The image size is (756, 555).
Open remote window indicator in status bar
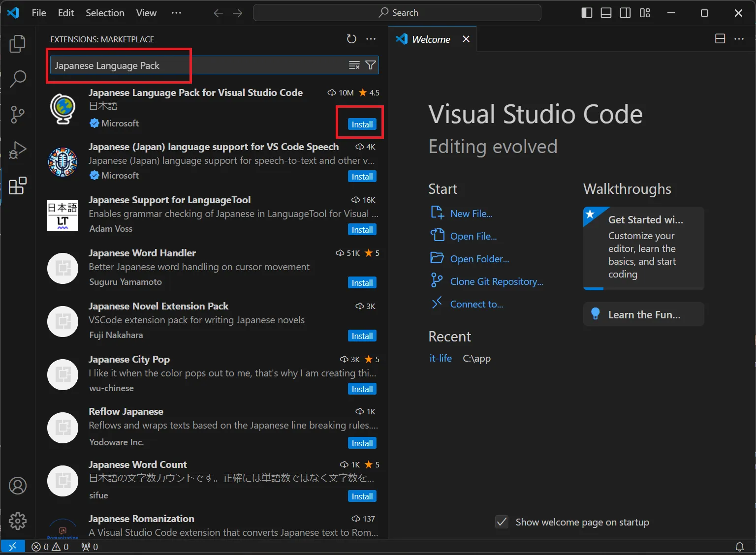[x=13, y=546]
